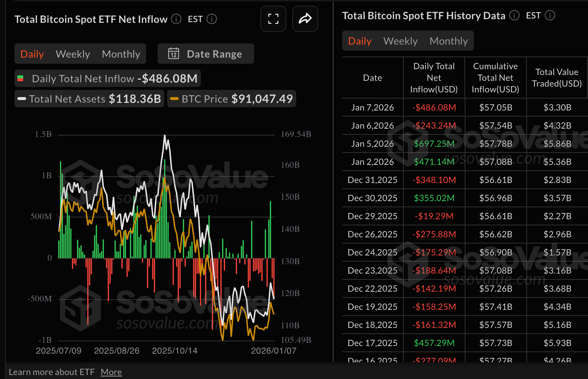Click the More link at bottom
The height and width of the screenshot is (379, 588).
(x=111, y=372)
